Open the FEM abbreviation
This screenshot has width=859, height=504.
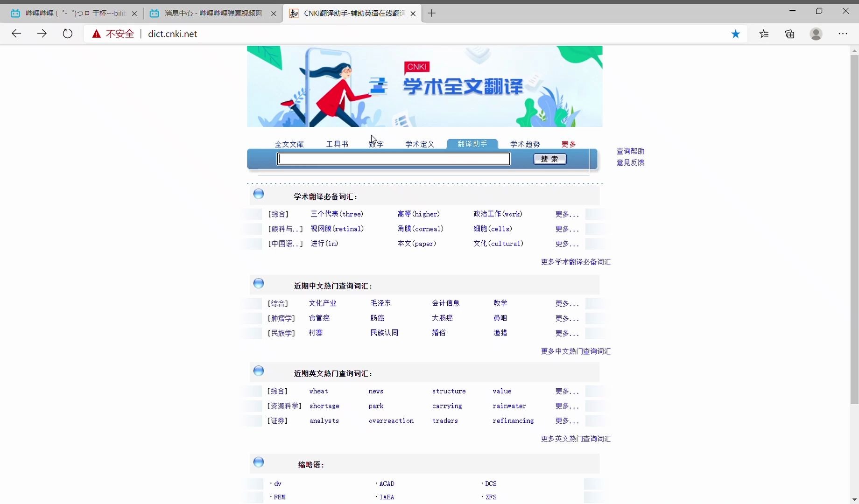point(279,497)
